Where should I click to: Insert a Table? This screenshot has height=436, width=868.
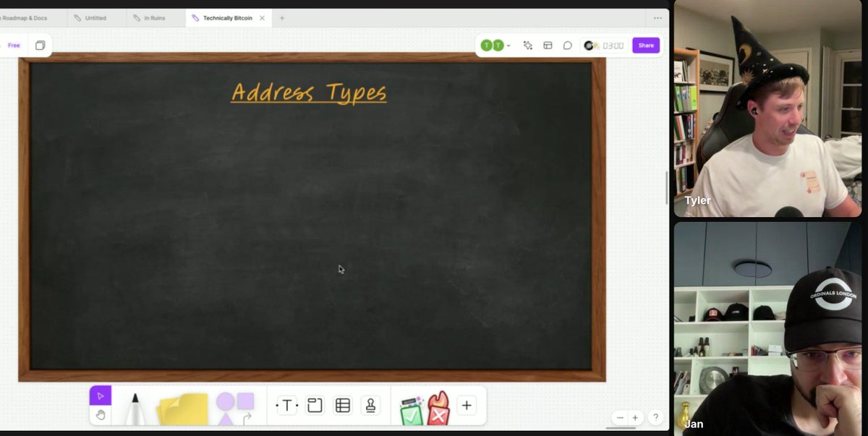pyautogui.click(x=343, y=406)
